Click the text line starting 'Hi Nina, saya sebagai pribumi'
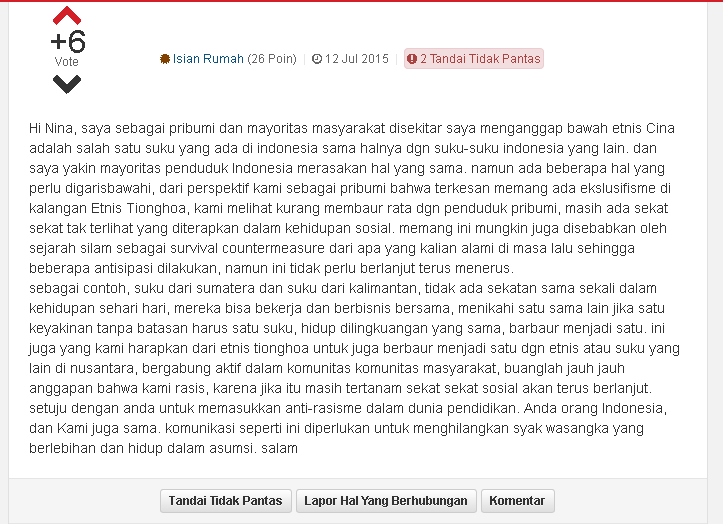 [352, 128]
